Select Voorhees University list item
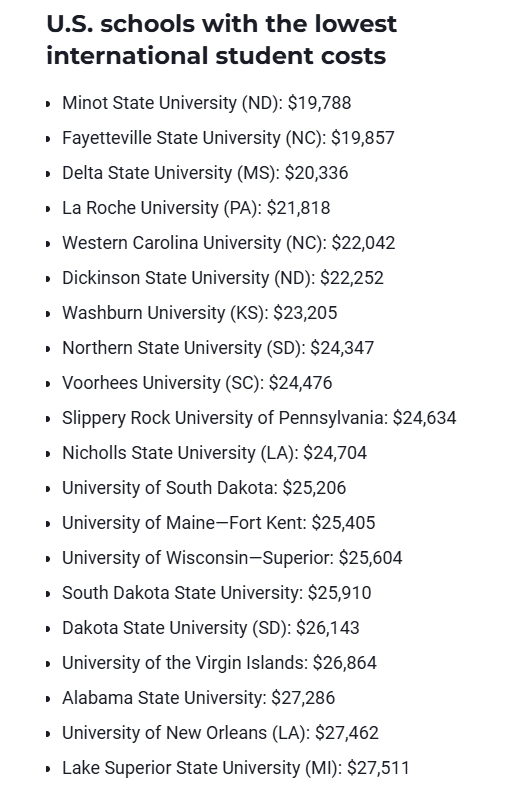The width and height of the screenshot is (530, 796). [197, 383]
